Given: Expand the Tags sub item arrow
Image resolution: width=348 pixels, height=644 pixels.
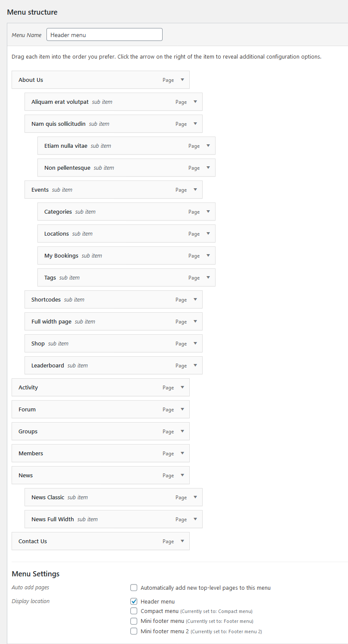Looking at the screenshot, I should pos(208,277).
